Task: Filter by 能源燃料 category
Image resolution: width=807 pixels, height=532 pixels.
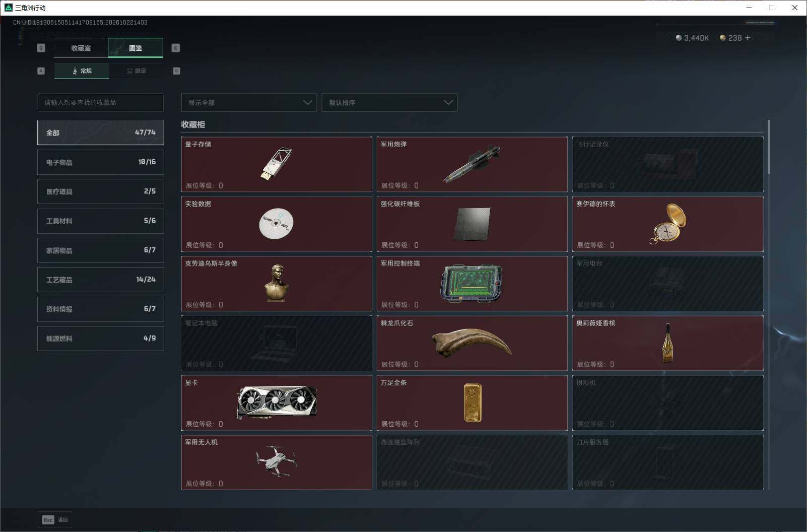Action: click(x=101, y=339)
